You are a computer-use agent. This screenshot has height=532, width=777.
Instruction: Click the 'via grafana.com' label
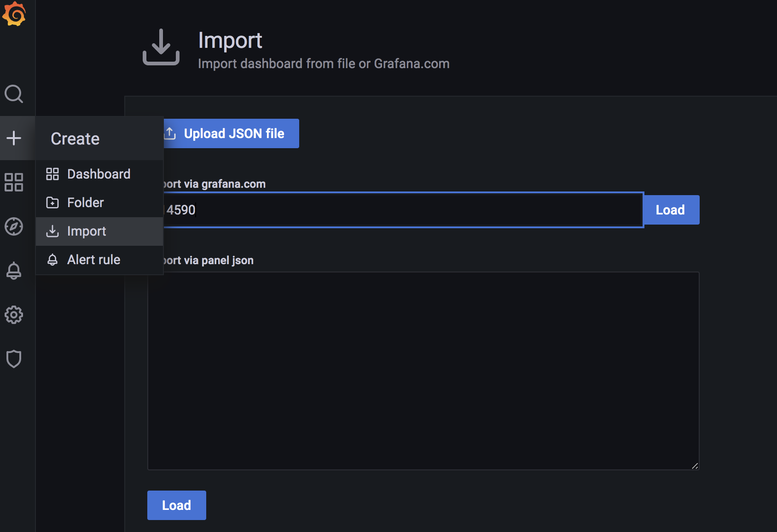click(225, 184)
